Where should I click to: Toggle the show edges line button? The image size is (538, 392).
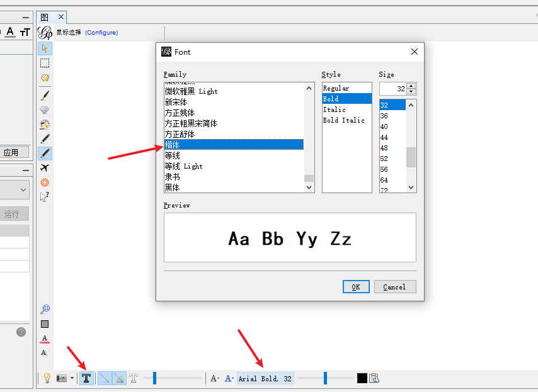pos(105,378)
